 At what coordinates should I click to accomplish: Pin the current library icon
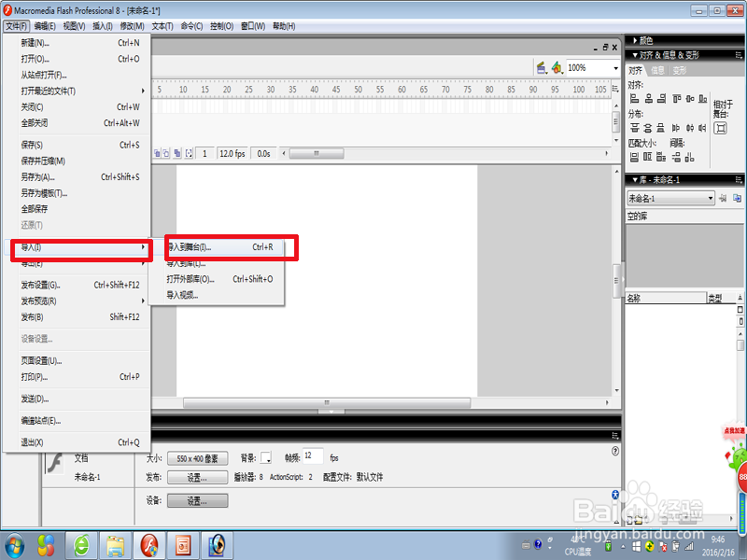[723, 198]
